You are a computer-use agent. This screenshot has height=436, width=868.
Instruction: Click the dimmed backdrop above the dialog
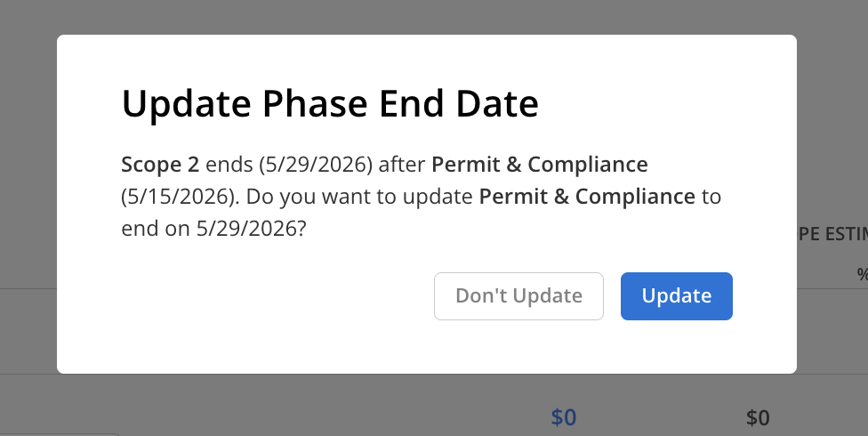tap(427, 16)
